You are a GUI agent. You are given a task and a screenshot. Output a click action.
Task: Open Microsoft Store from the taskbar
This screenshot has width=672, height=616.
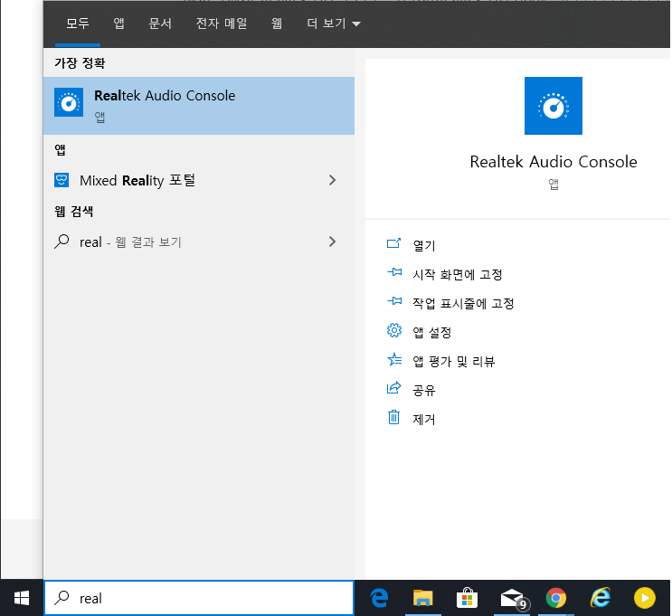pos(467,598)
